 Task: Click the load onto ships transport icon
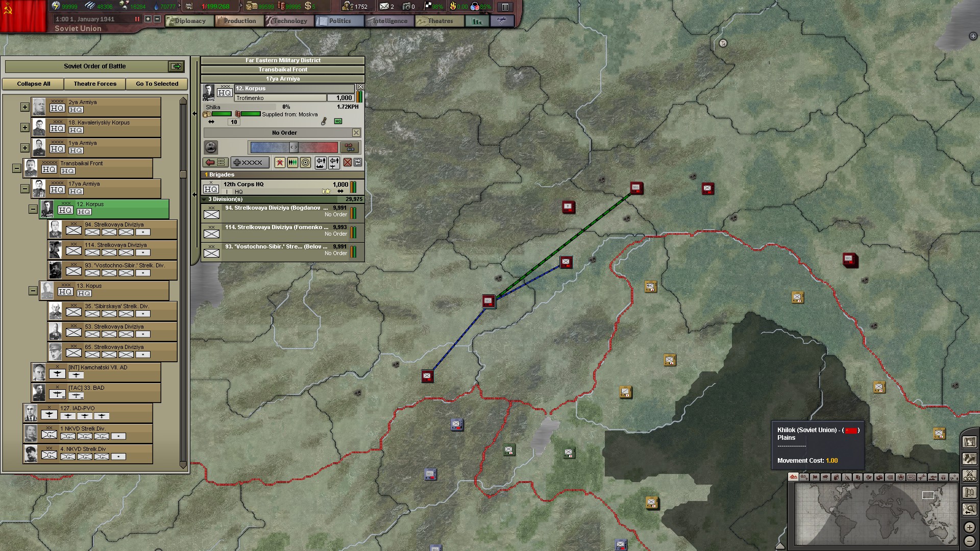pos(321,163)
